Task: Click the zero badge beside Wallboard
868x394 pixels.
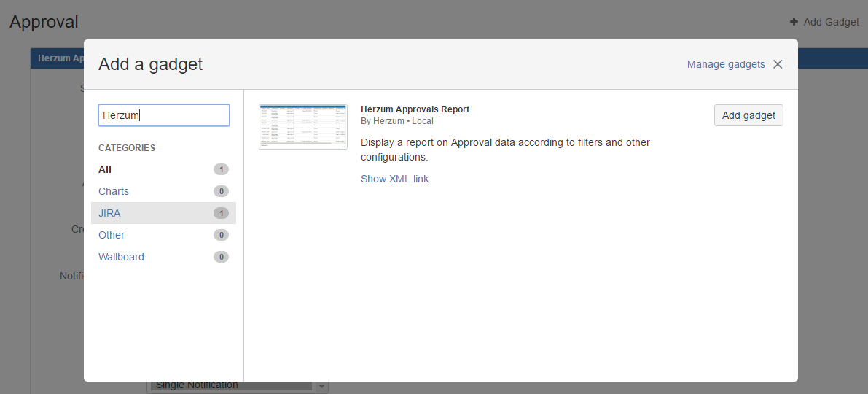Action: pyautogui.click(x=221, y=257)
